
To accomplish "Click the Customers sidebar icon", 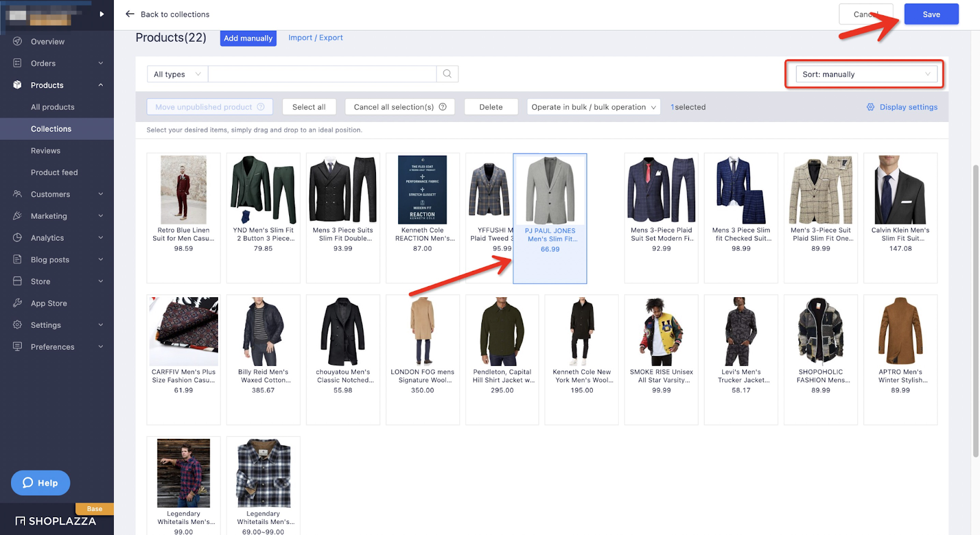I will click(17, 194).
